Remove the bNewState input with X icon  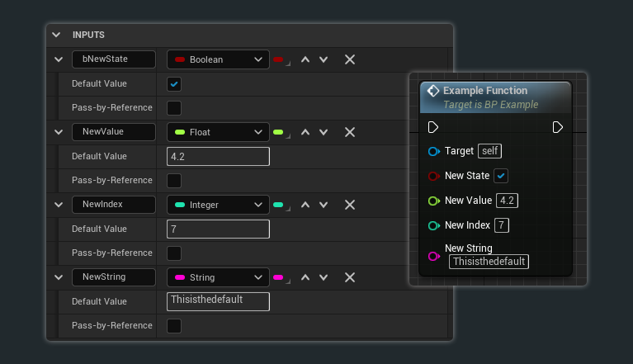click(350, 59)
